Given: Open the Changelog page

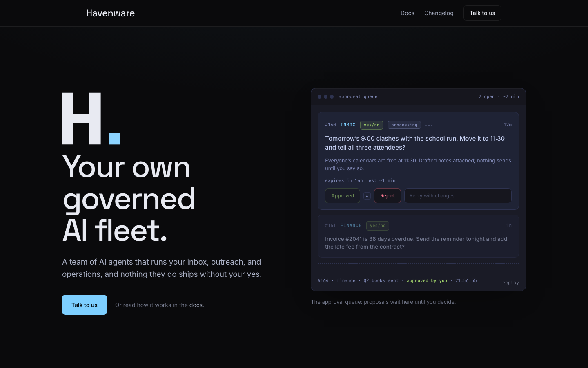Looking at the screenshot, I should point(439,13).
